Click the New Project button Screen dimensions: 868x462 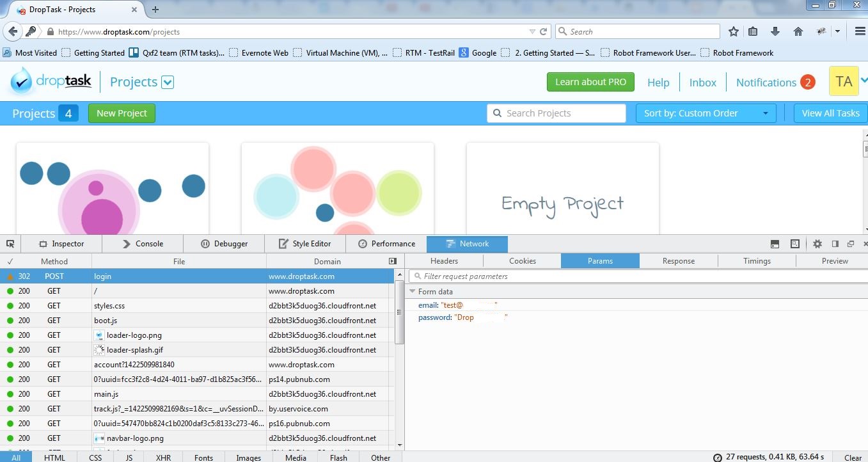[x=122, y=113]
